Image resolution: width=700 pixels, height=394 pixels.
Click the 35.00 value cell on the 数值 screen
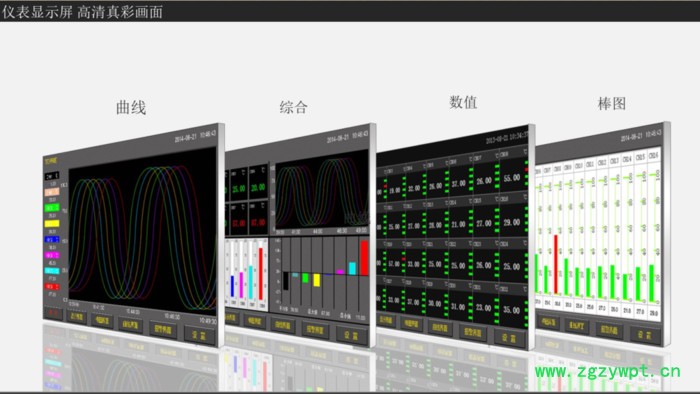(x=512, y=310)
